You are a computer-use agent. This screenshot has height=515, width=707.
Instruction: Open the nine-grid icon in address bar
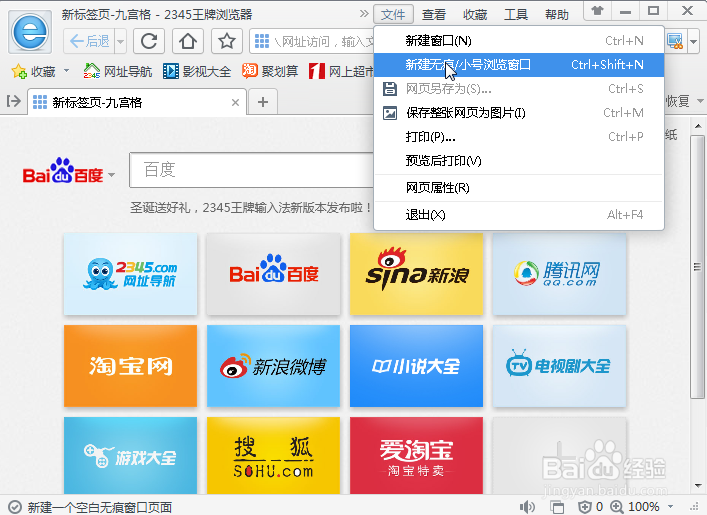[262, 41]
